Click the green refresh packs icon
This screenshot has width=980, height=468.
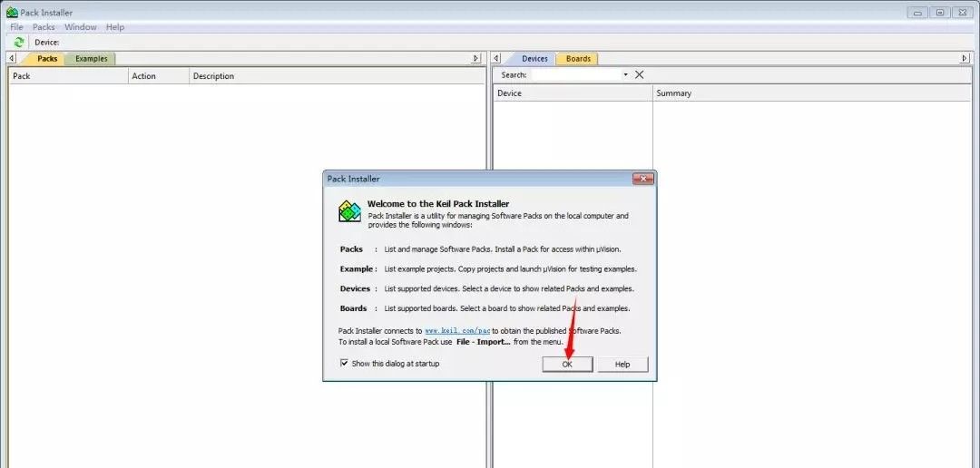point(19,42)
